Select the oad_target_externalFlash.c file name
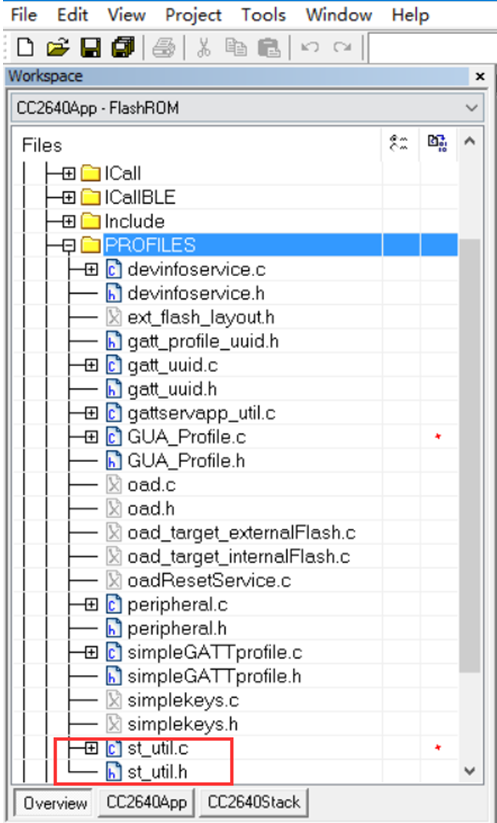This screenshot has width=497, height=823. point(241,533)
